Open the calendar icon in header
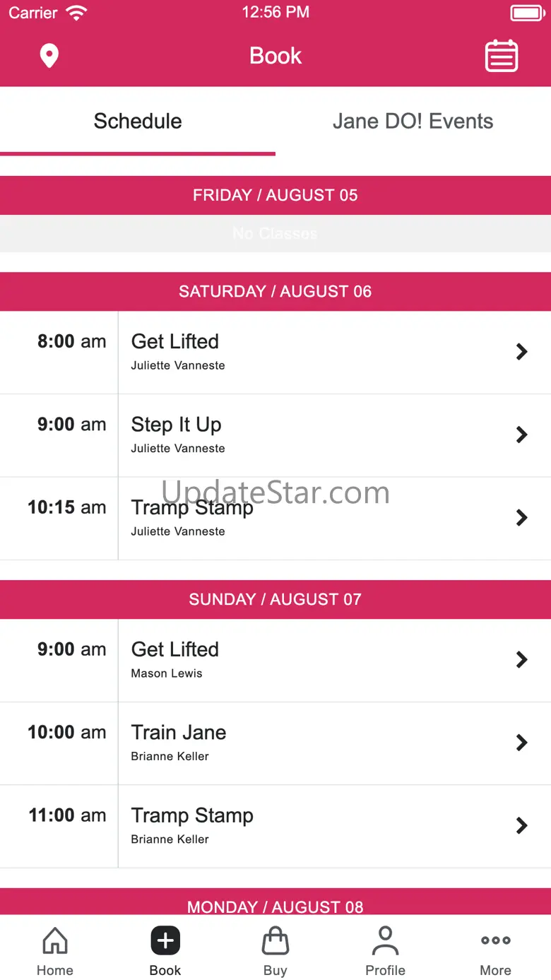The width and height of the screenshot is (551, 980). pyautogui.click(x=502, y=56)
